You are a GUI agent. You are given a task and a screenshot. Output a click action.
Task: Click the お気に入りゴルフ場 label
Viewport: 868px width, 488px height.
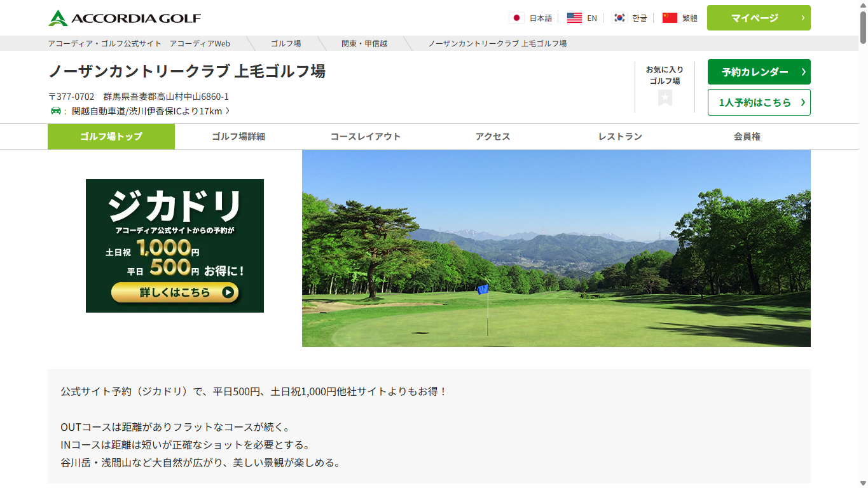(665, 75)
